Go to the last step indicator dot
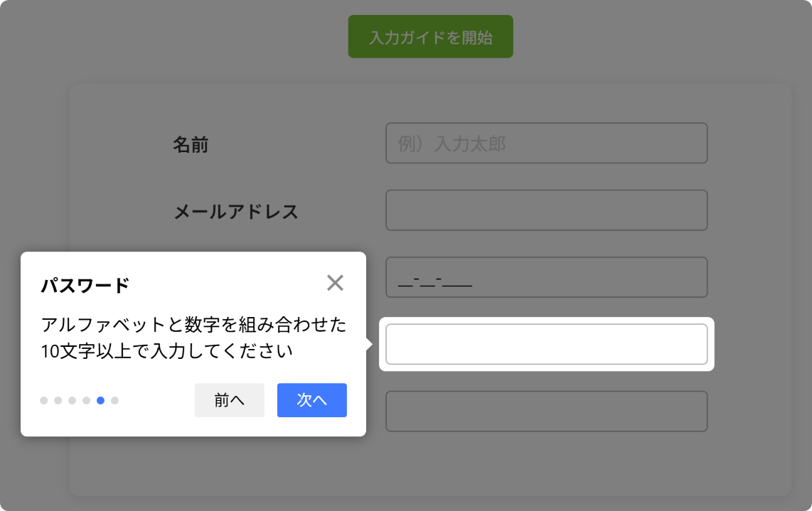Image resolution: width=812 pixels, height=511 pixels. pyautogui.click(x=114, y=401)
